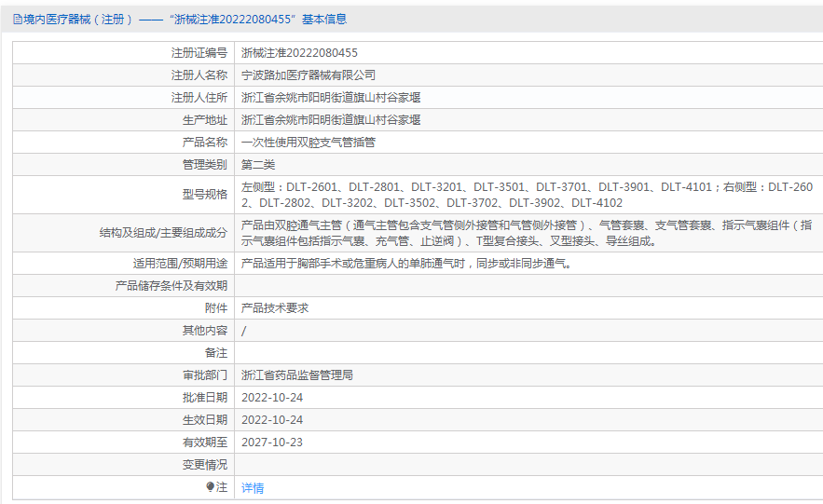Select the slash value in 其他内容 row
Viewport: 823px width, 504px height.
coord(243,331)
